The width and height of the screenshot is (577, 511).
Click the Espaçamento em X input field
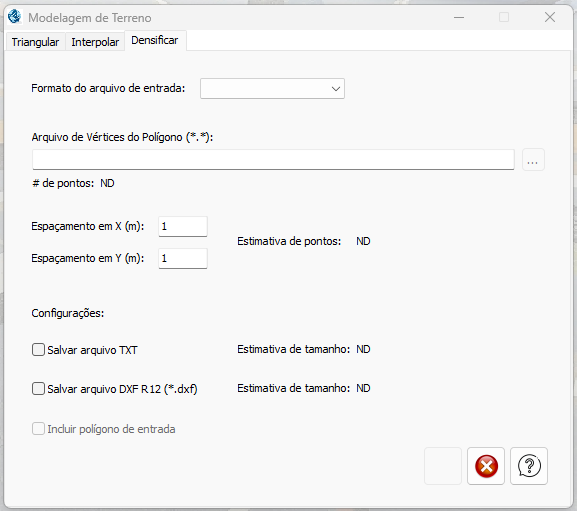tap(183, 226)
